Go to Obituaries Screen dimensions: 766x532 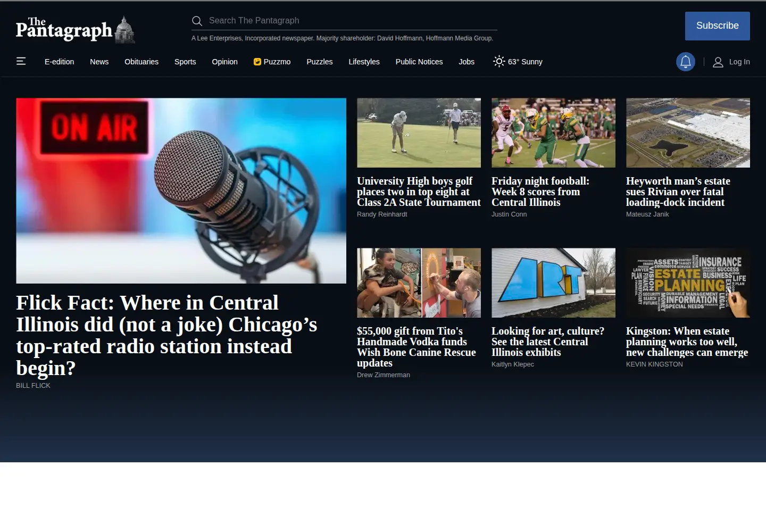click(x=141, y=62)
